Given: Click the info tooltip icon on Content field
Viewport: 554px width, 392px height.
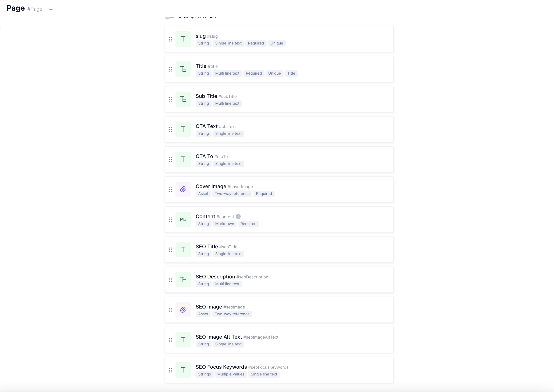Looking at the screenshot, I should [x=238, y=216].
